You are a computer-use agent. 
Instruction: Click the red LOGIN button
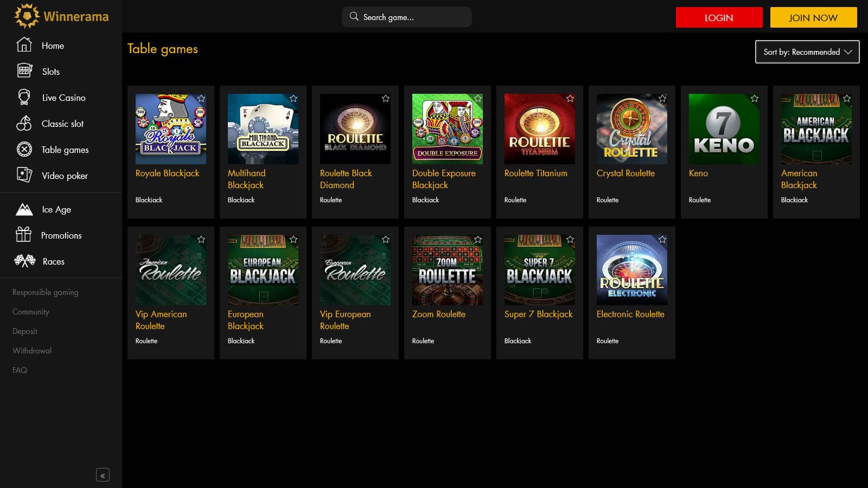point(719,17)
